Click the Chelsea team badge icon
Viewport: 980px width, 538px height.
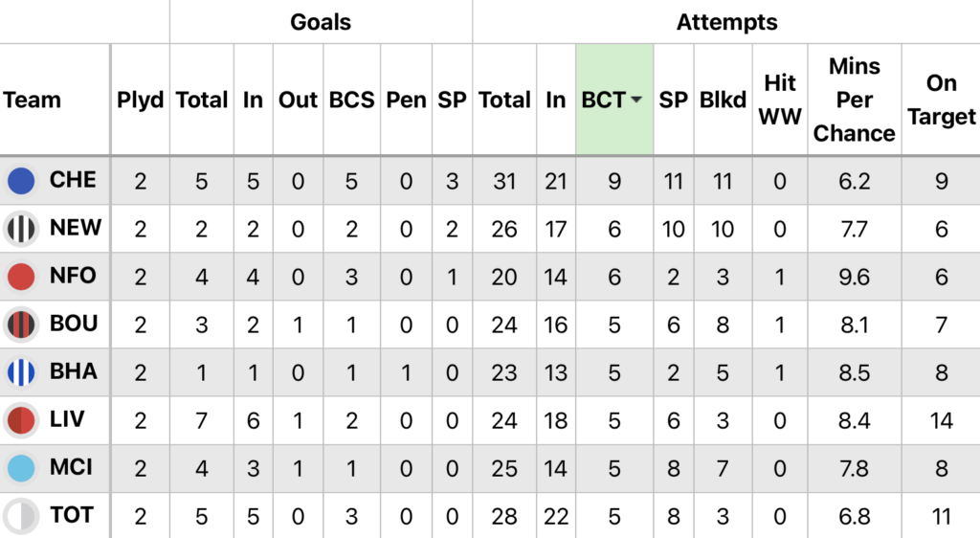click(x=21, y=181)
